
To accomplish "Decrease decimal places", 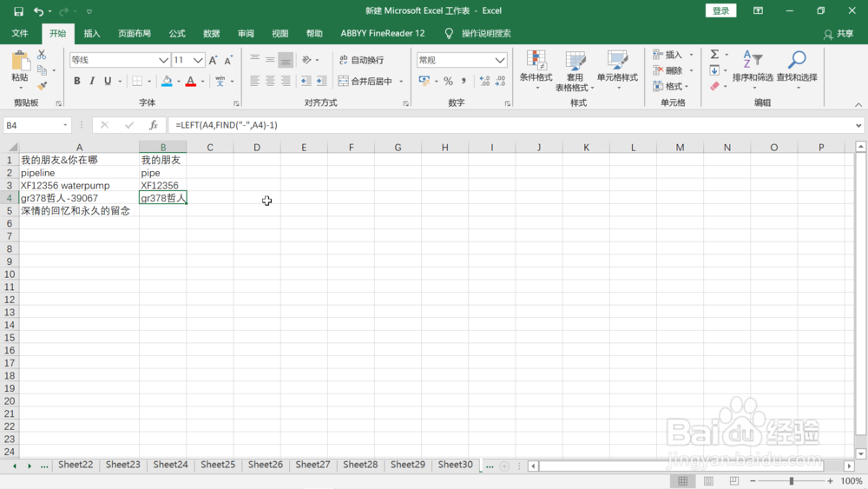I will pos(501,81).
